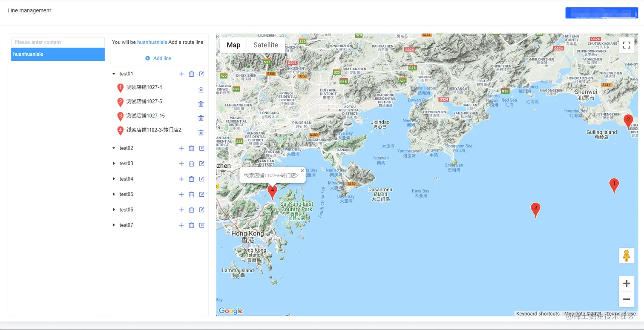Focus the Please enter content search field
644x330 pixels.
[58, 42]
